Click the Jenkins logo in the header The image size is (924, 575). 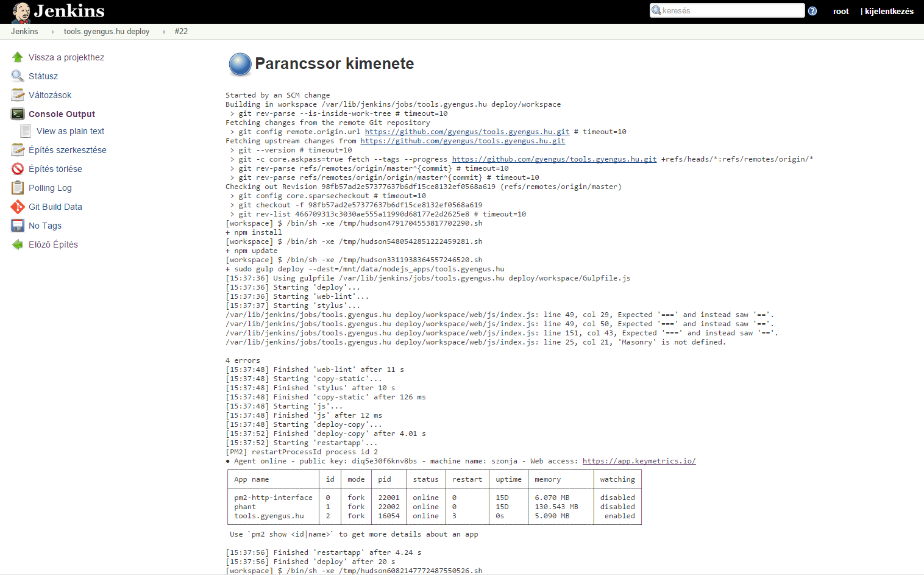59,11
